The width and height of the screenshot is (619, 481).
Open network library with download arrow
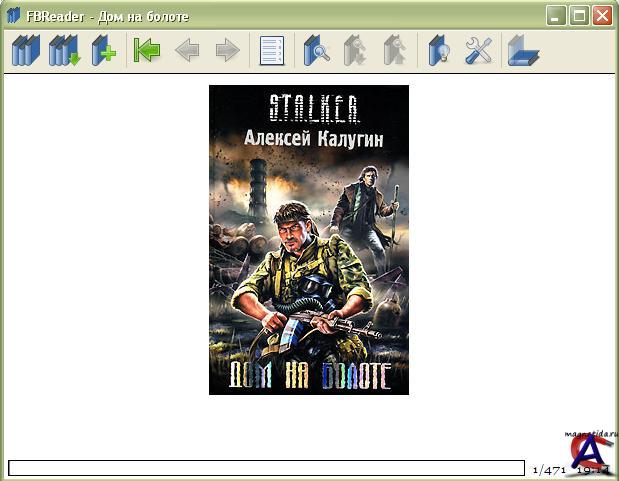pyautogui.click(x=65, y=50)
